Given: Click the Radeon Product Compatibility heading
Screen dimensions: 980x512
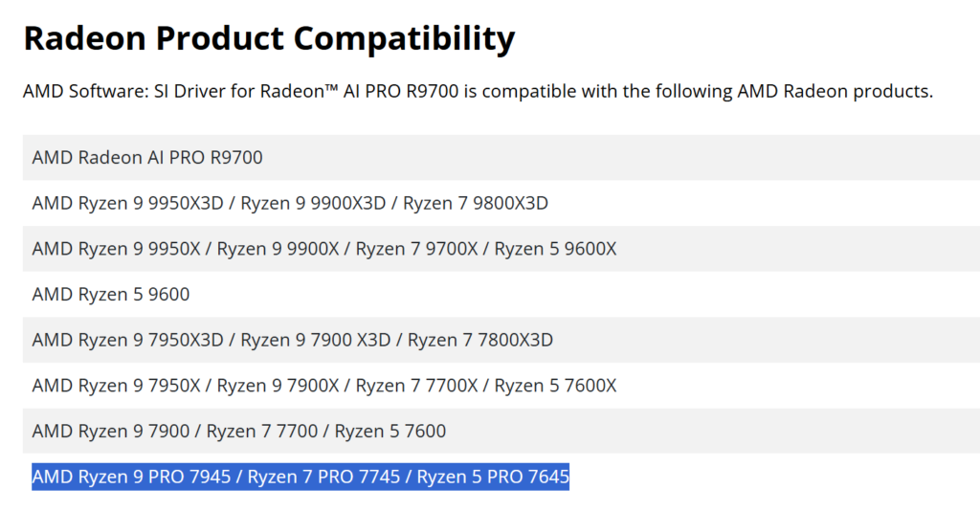Looking at the screenshot, I should (x=269, y=39).
